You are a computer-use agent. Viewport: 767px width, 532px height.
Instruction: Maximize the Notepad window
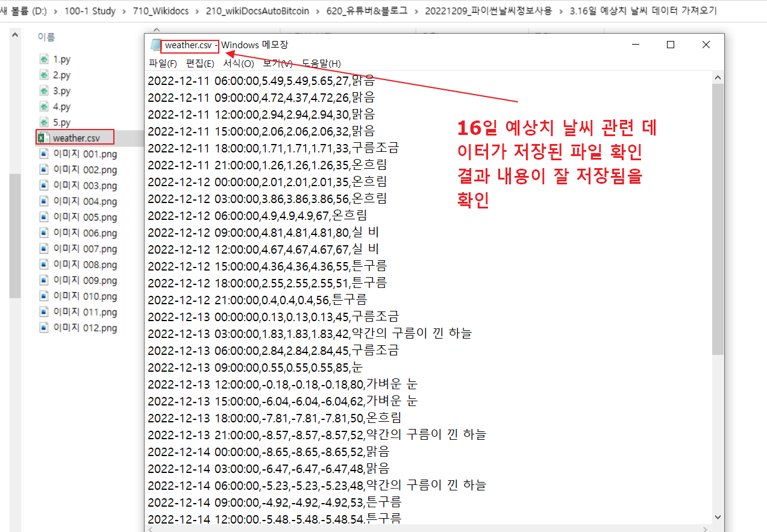click(x=671, y=45)
